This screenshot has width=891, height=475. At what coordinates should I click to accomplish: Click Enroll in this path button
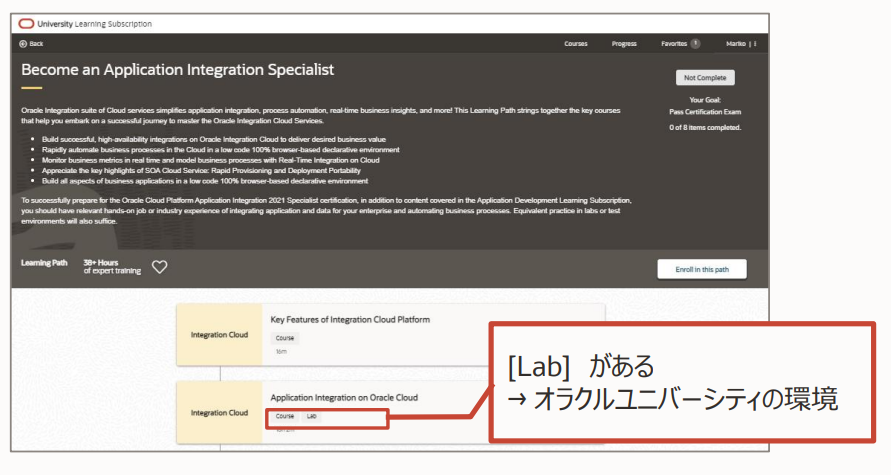point(702,269)
